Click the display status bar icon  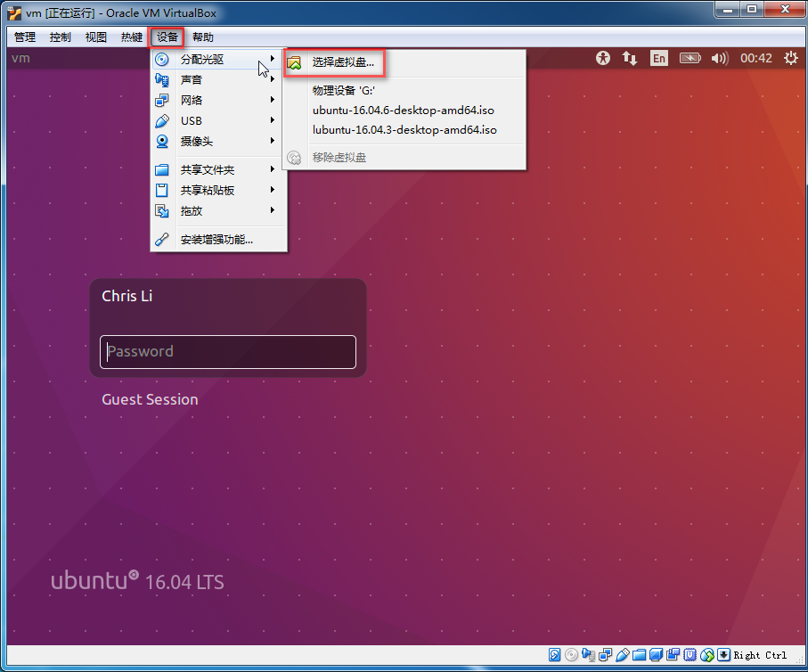click(x=656, y=655)
